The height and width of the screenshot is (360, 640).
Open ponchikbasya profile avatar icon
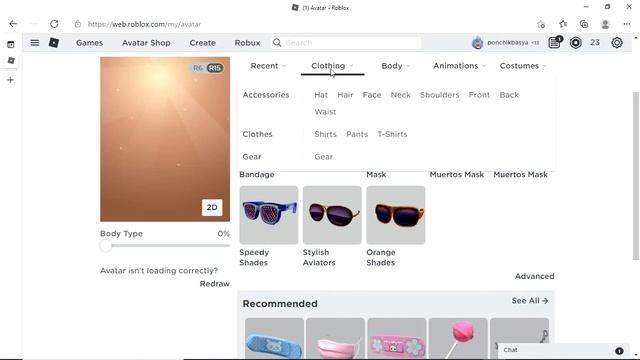coord(477,42)
